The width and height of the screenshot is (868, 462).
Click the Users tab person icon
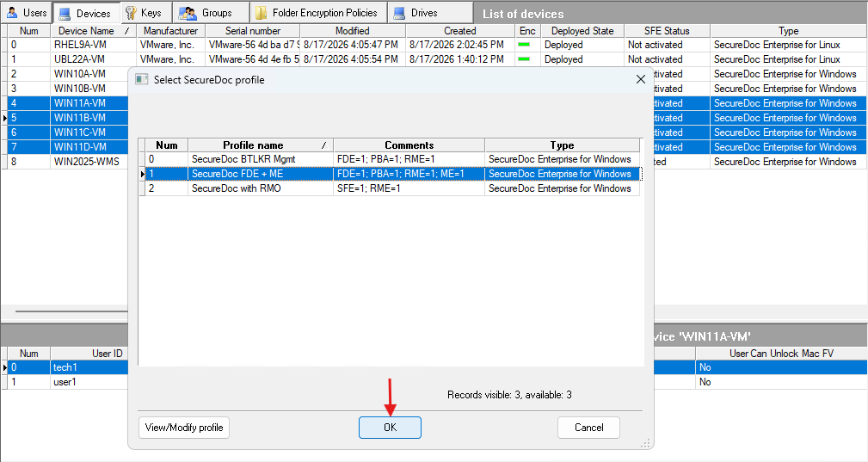12,12
